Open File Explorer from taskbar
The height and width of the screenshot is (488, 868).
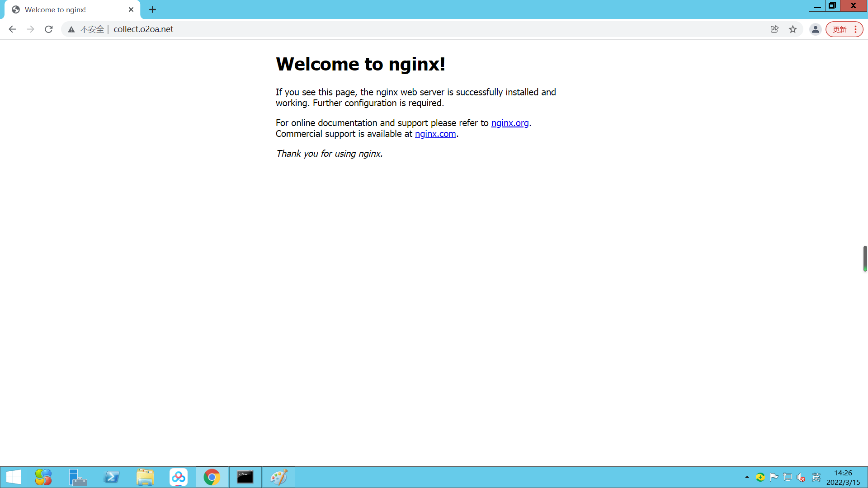(x=145, y=477)
